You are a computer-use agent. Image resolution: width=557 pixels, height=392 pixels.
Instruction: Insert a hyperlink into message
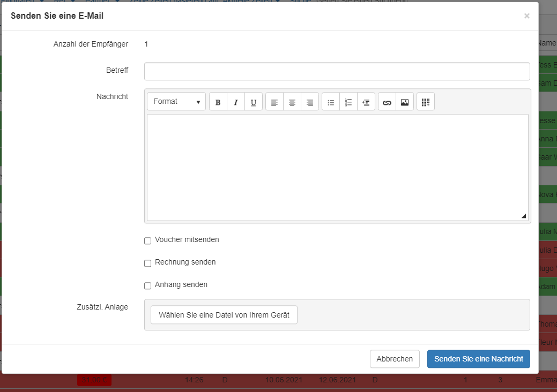pos(387,102)
